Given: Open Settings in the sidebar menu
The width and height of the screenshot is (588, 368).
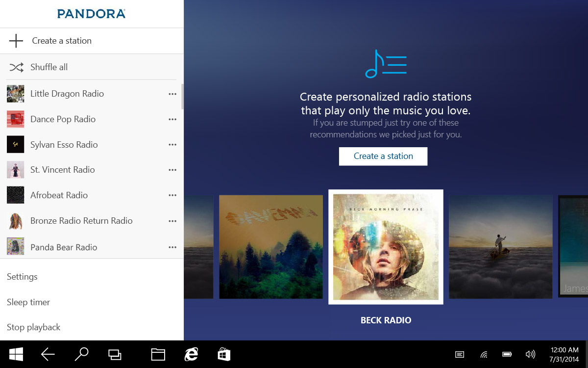Looking at the screenshot, I should click(x=22, y=277).
